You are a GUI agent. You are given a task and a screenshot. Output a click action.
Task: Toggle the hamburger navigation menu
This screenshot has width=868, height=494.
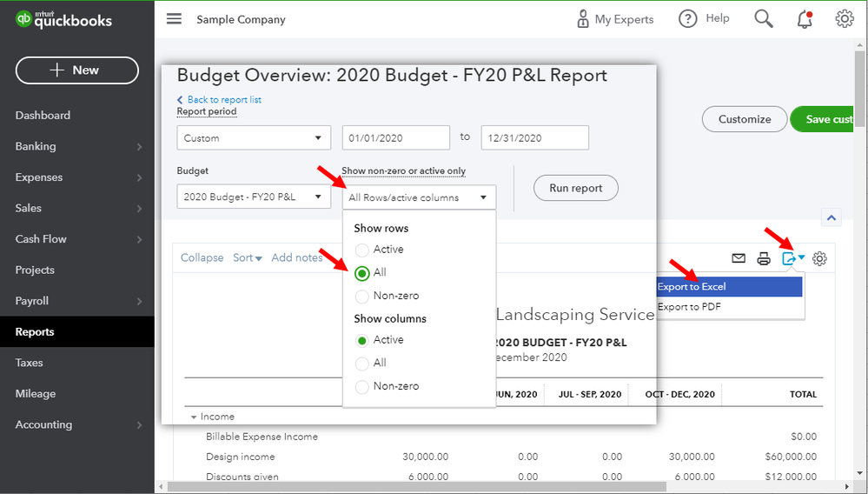174,19
